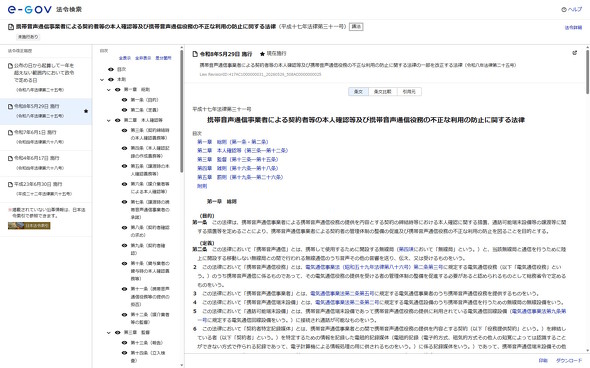Click the document icon next to the law title header
The image size is (590, 368).
pos(11,27)
